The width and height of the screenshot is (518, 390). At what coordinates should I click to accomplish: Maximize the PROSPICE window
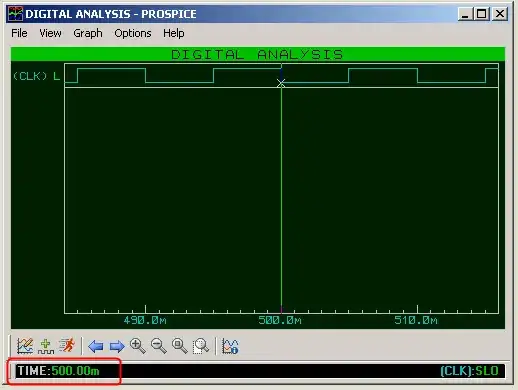click(x=481, y=14)
